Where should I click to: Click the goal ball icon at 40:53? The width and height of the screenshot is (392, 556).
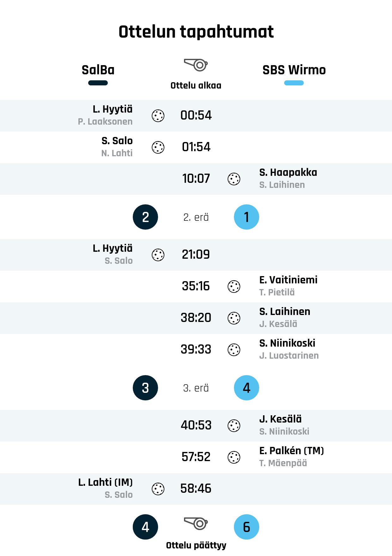coord(234,426)
